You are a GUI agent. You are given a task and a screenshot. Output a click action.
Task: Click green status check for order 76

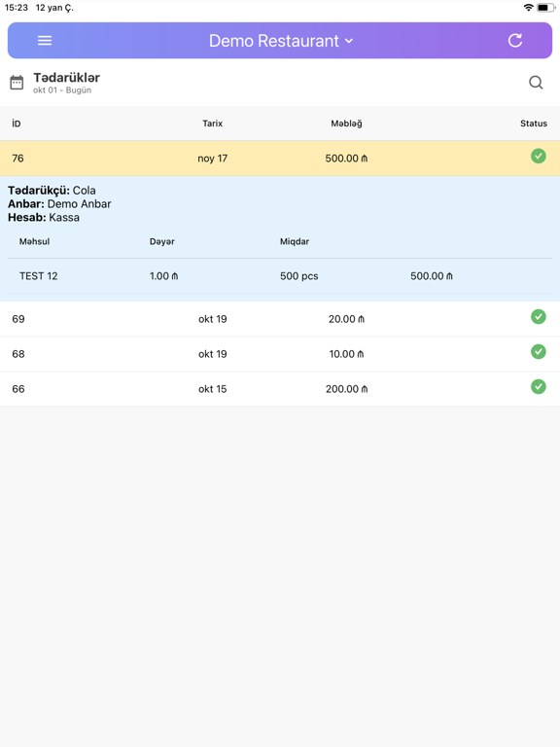click(x=538, y=156)
